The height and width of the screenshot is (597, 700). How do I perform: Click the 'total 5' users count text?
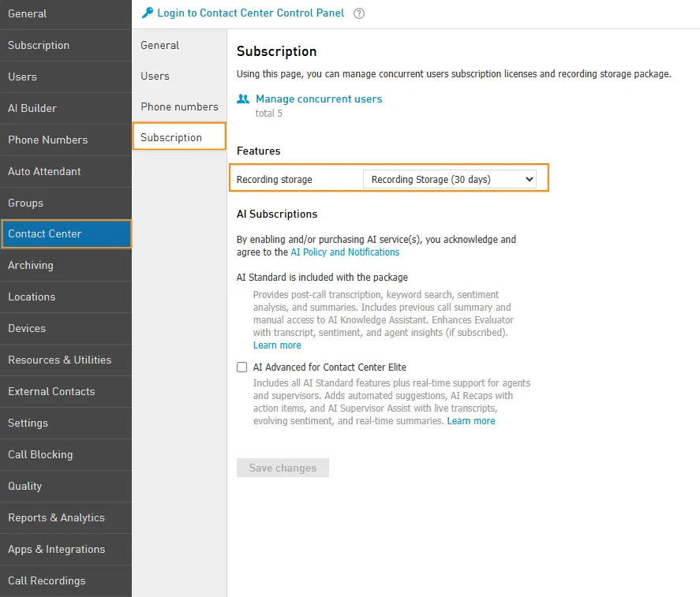[x=269, y=114]
